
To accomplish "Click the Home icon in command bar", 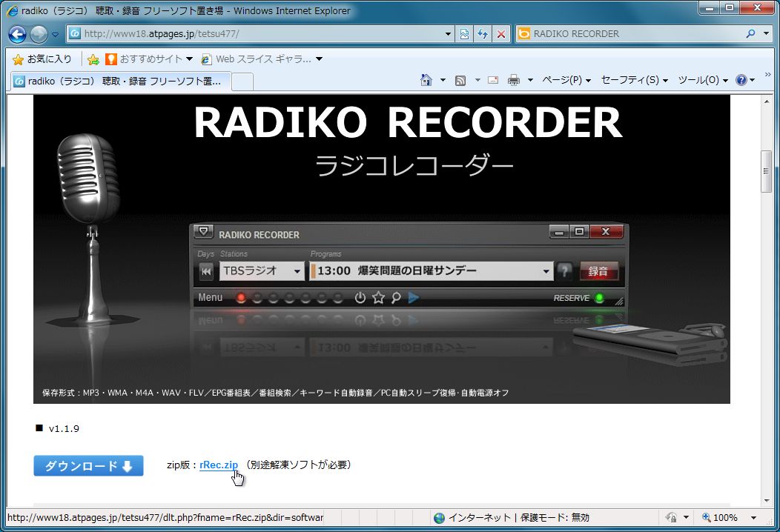I will pyautogui.click(x=426, y=80).
